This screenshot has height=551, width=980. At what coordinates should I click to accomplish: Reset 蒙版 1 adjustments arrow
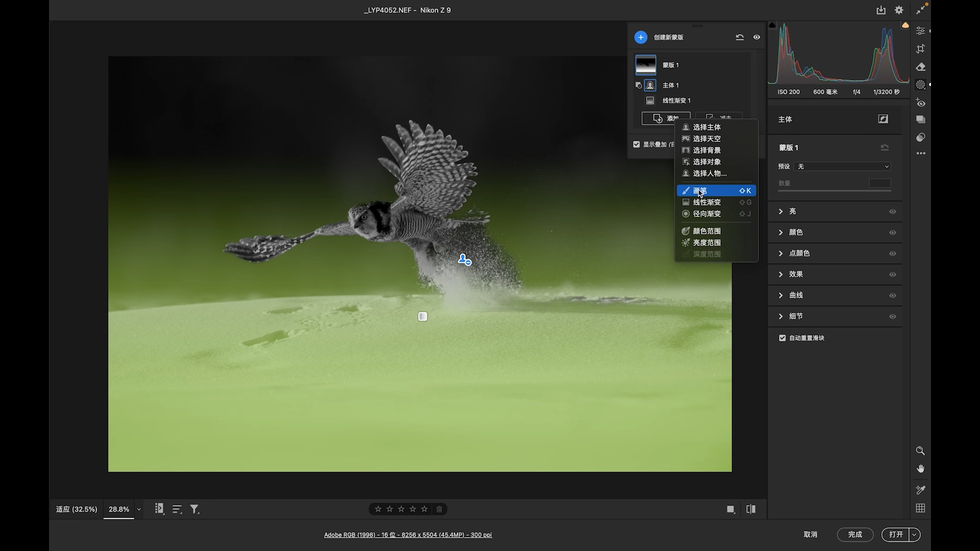click(x=885, y=147)
